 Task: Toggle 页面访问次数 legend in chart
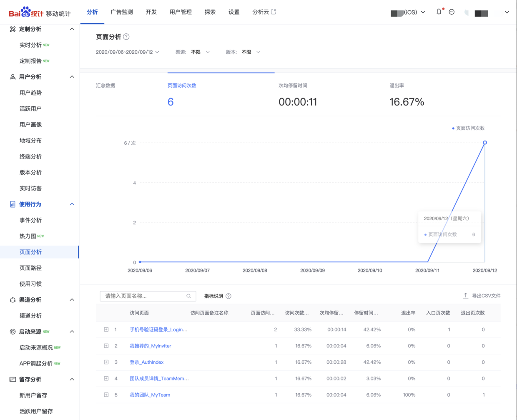click(468, 128)
